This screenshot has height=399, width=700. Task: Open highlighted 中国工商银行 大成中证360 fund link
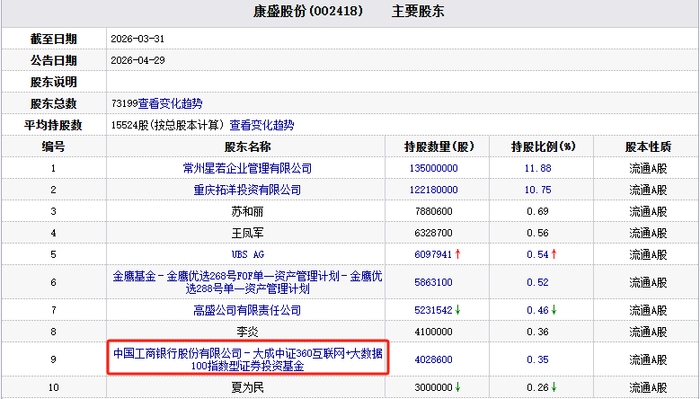click(248, 359)
